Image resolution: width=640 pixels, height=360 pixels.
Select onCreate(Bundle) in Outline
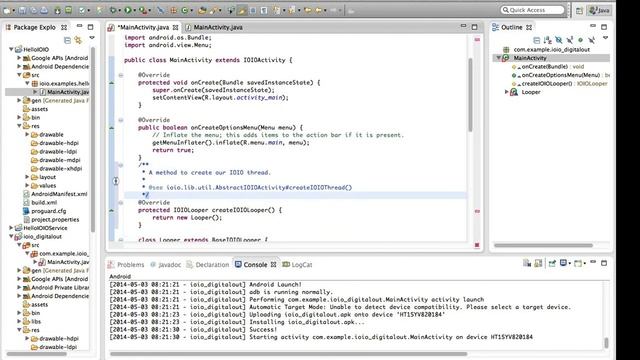[x=548, y=67]
